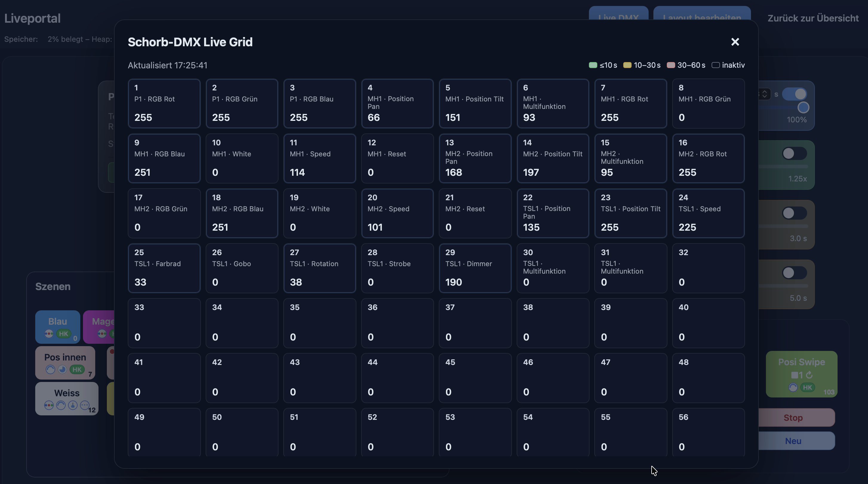
Task: Activate the Posi Swipe sequence tile
Action: (x=802, y=374)
